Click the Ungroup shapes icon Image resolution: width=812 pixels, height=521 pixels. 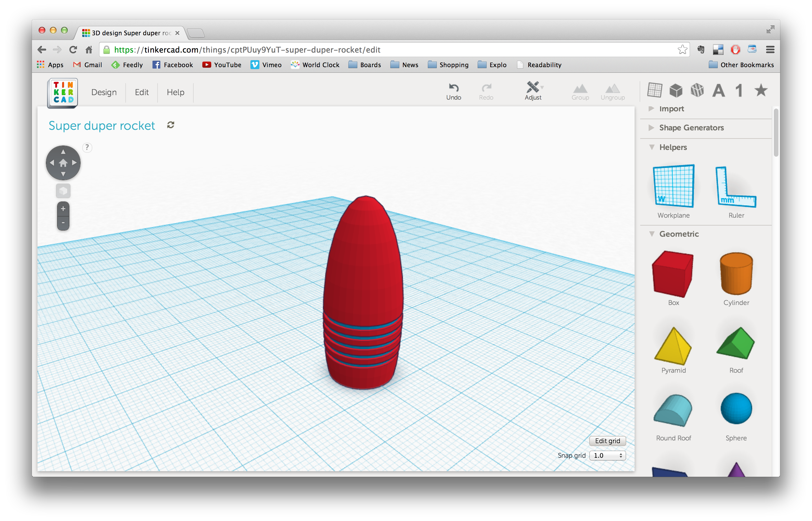click(612, 92)
